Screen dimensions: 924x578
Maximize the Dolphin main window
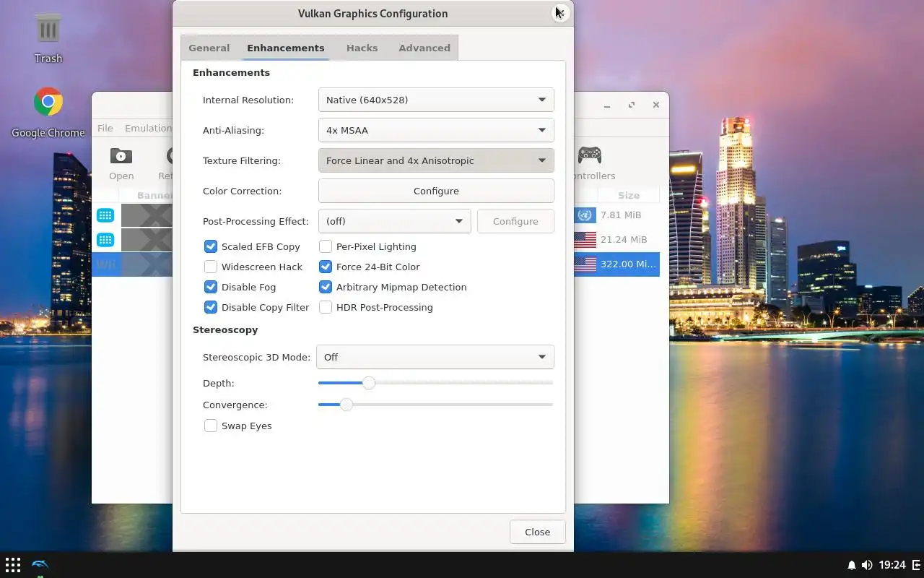(632, 105)
